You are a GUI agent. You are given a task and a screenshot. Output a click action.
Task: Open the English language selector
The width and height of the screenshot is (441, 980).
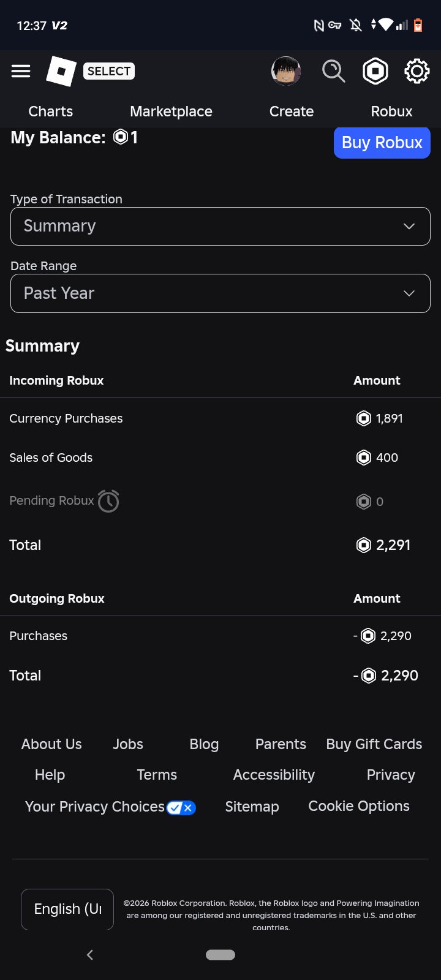67,909
